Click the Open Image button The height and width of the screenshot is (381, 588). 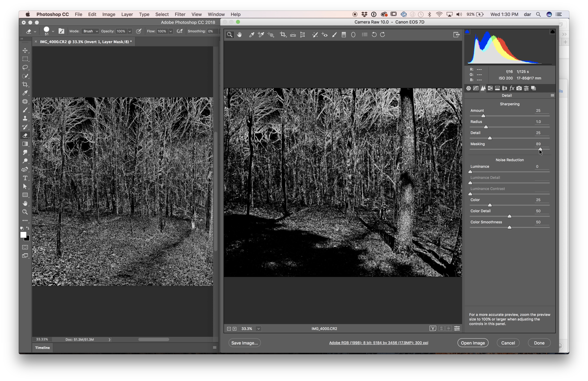(x=473, y=343)
